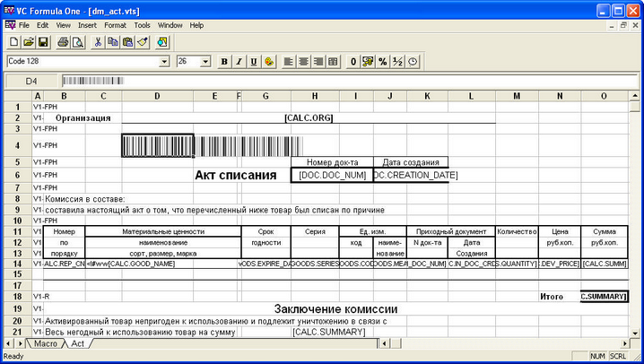Select column H header

pyautogui.click(x=315, y=96)
